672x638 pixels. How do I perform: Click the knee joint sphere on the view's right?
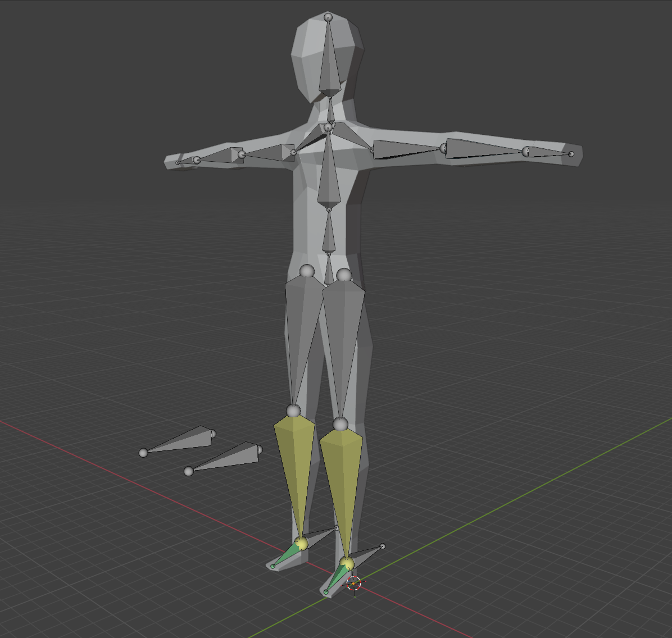tap(340, 424)
